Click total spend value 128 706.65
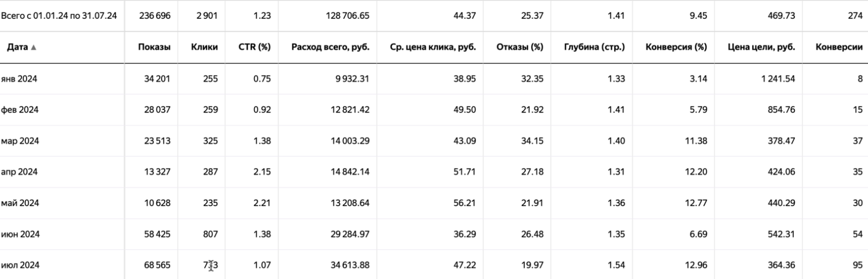Image resolution: width=868 pixels, height=279 pixels. 347,15
